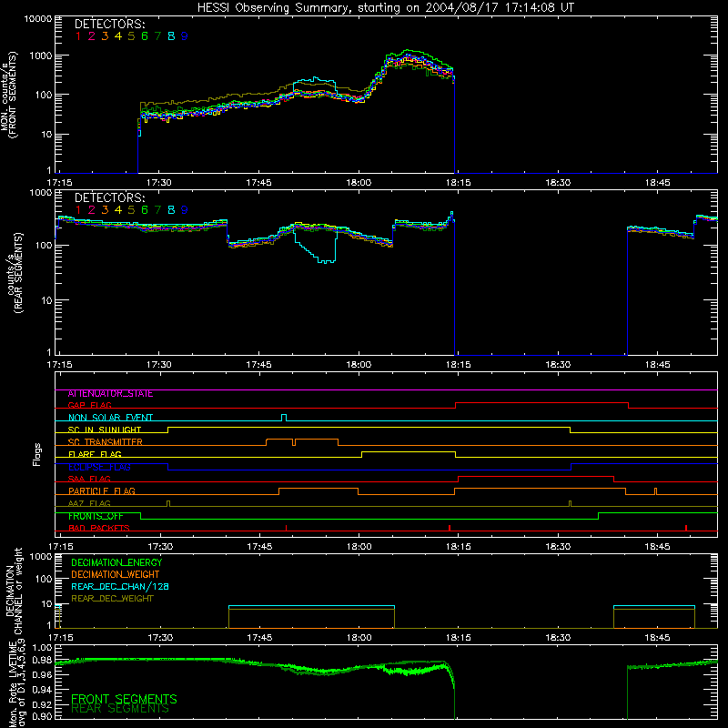The width and height of the screenshot is (728, 728).
Task: Select magenta detector 2 in front segments legend
Action: point(92,36)
